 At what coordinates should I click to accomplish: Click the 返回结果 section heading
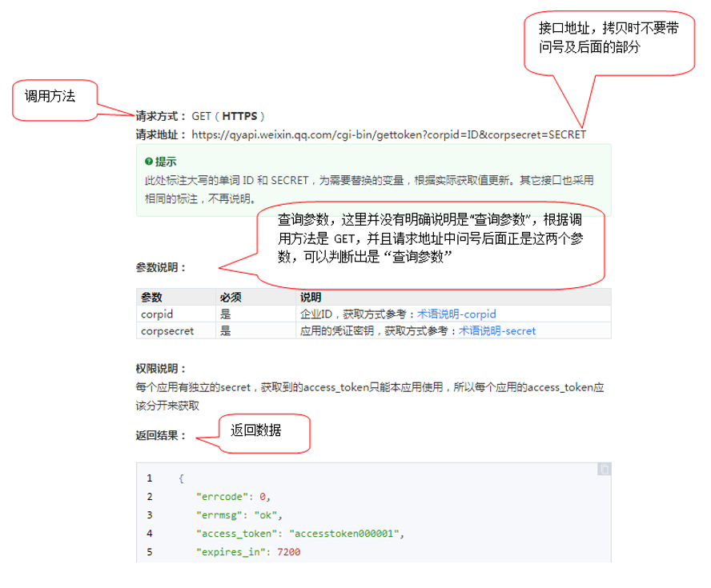pyautogui.click(x=161, y=436)
